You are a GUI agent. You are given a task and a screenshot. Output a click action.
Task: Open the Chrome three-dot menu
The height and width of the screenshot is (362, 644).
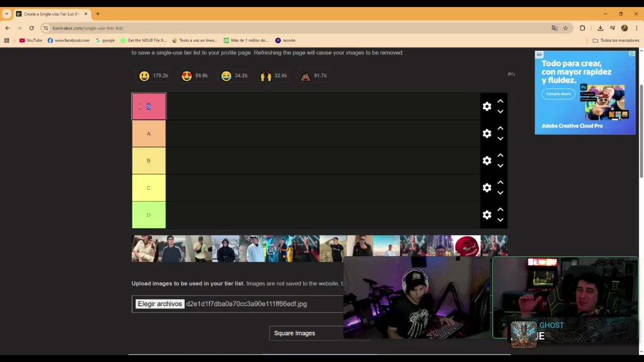(x=636, y=28)
